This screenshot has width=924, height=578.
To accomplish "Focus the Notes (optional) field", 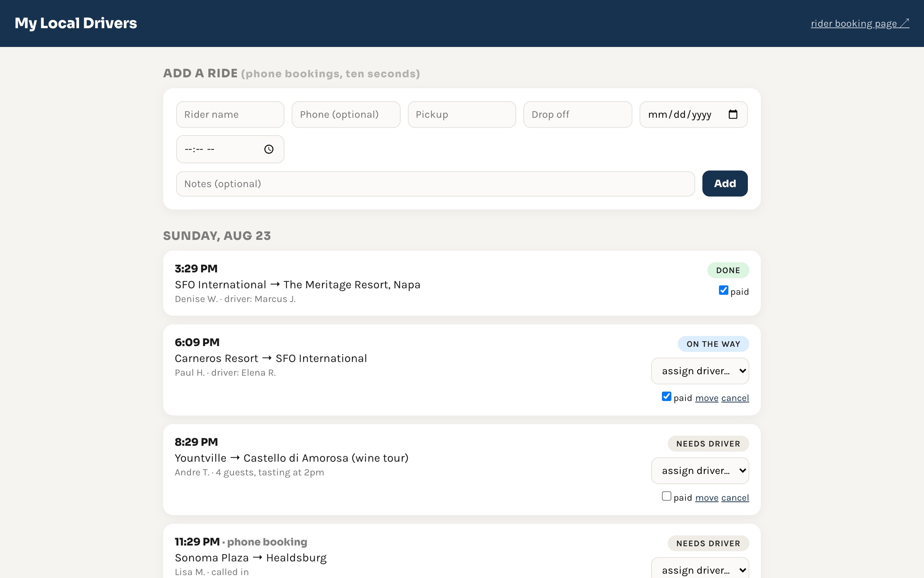I will pyautogui.click(x=435, y=184).
